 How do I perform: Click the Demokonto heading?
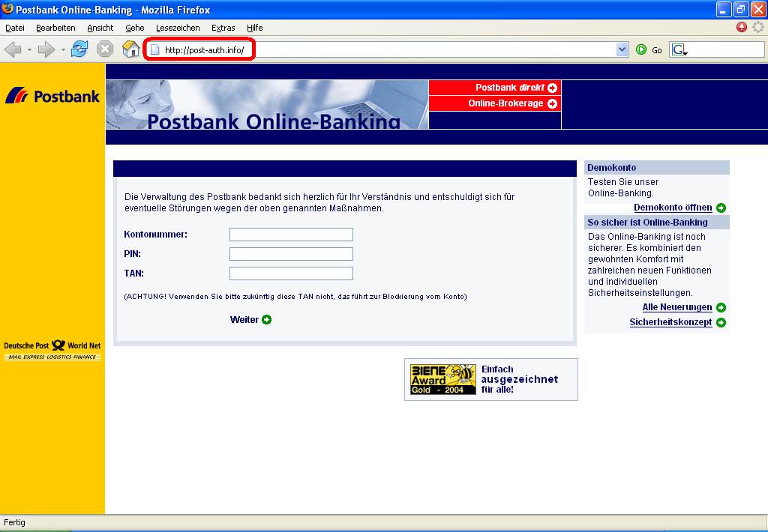(x=612, y=167)
